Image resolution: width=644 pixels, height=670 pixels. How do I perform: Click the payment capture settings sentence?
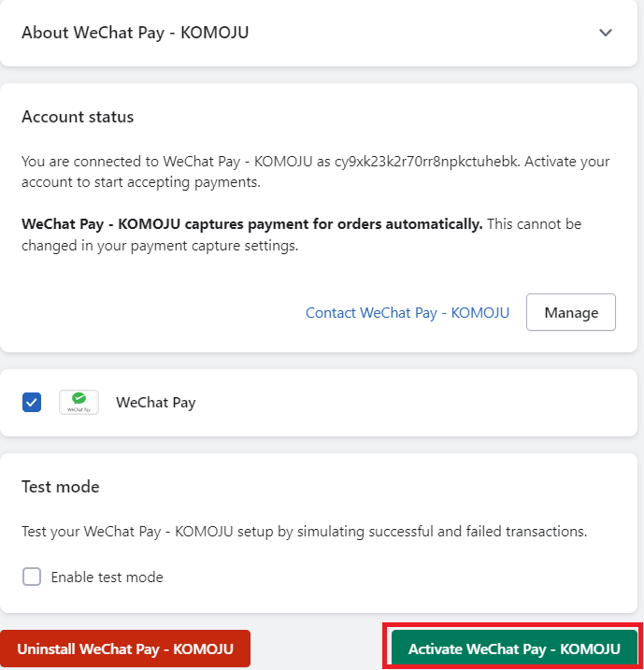coord(302,235)
